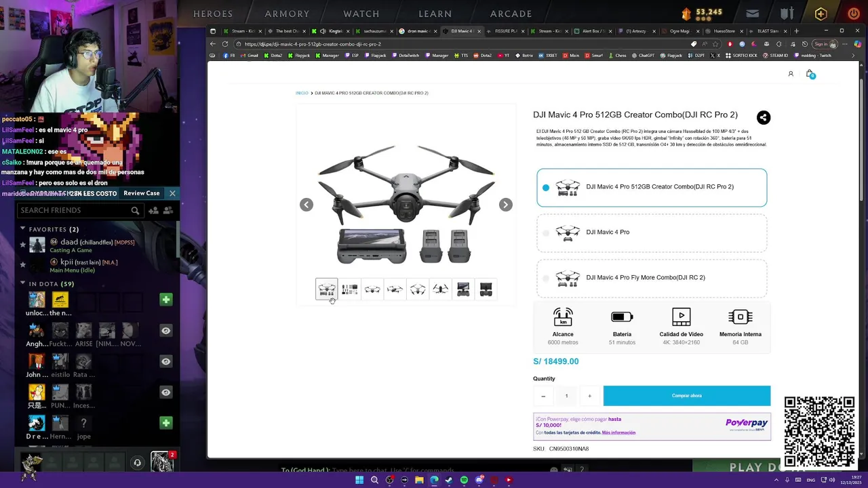Click the quantity value field
Screen dimensions: 868x488
pyautogui.click(x=566, y=396)
